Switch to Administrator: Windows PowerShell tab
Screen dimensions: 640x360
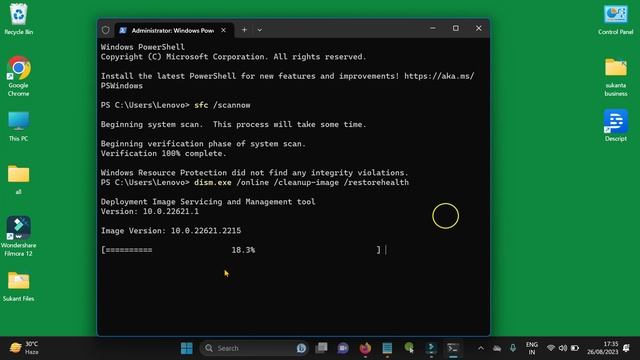[x=173, y=30]
